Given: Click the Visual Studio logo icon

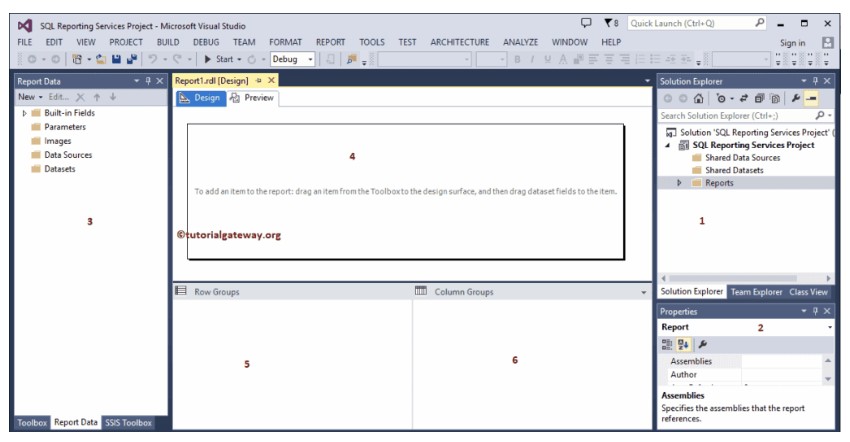Looking at the screenshot, I should 25,25.
